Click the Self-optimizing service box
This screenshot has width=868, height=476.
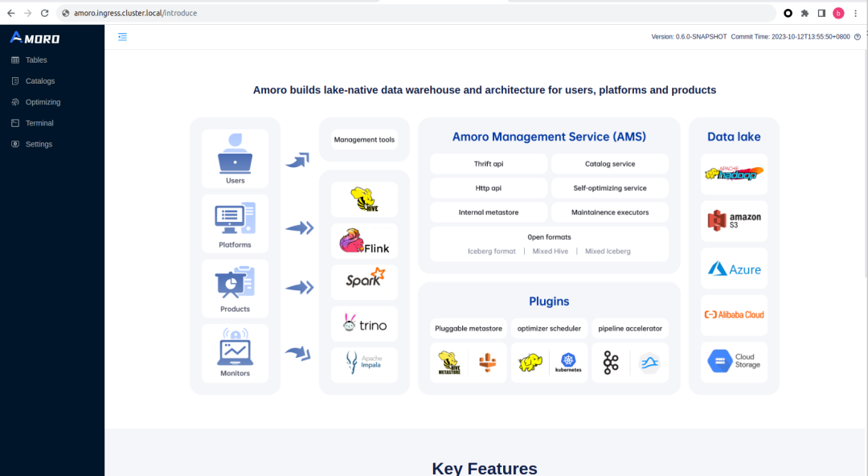click(x=610, y=188)
